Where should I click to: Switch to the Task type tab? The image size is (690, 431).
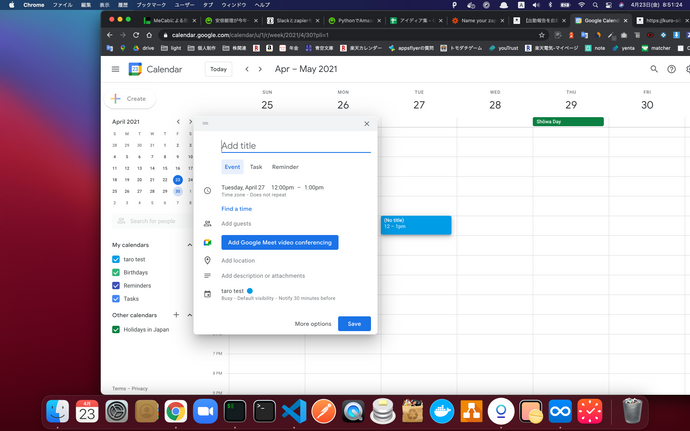tap(256, 167)
